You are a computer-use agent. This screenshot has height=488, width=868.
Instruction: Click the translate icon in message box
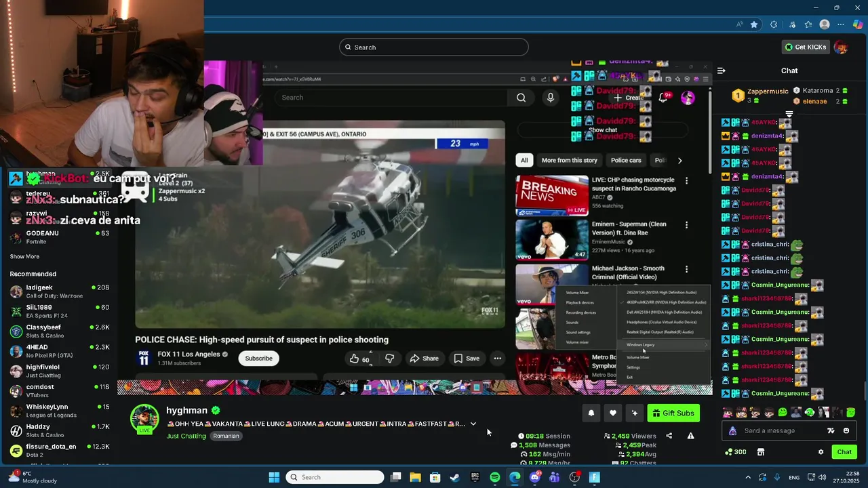[x=831, y=431]
